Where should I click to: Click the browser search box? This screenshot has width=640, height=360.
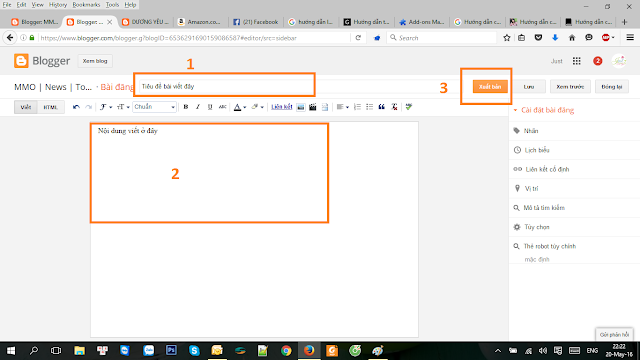click(x=441, y=38)
